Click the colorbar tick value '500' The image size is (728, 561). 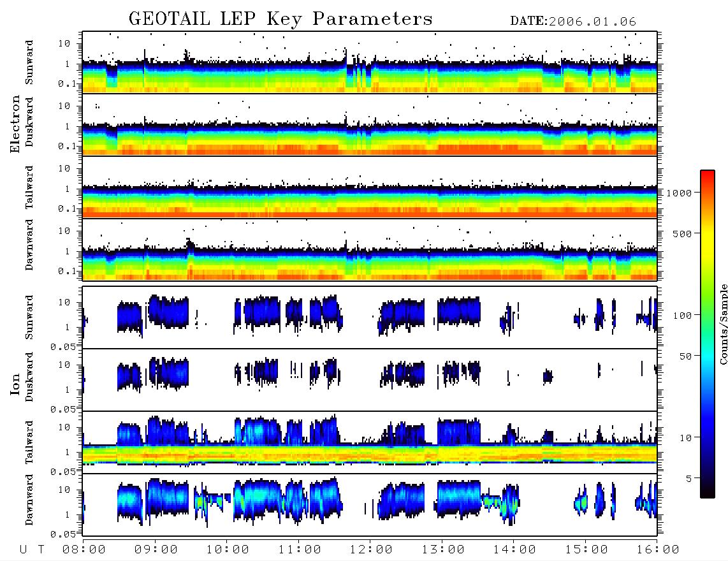pyautogui.click(x=682, y=233)
